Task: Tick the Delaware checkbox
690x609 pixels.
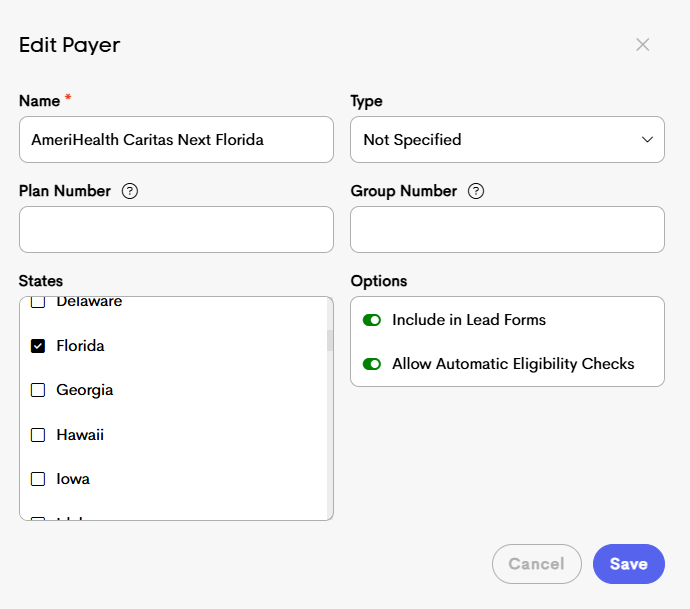Action: (38, 302)
